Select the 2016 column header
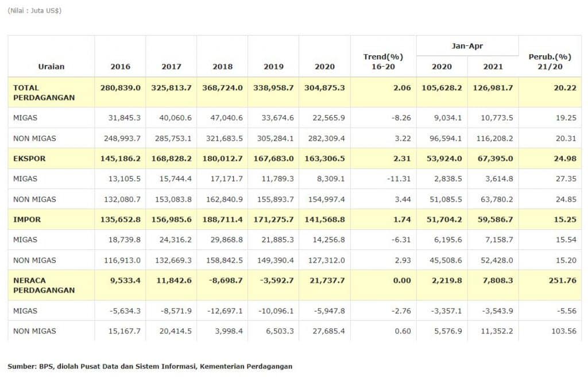 pos(120,66)
